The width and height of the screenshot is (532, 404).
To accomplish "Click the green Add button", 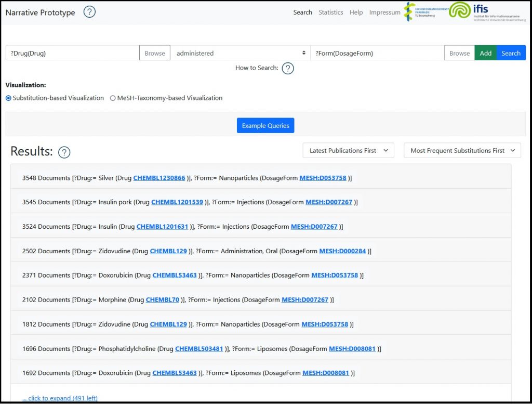I will point(485,53).
